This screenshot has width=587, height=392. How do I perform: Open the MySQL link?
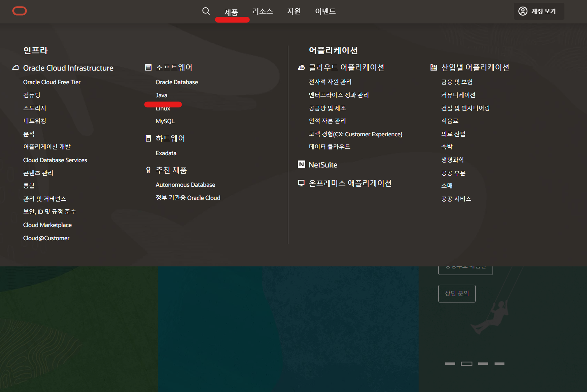point(165,121)
